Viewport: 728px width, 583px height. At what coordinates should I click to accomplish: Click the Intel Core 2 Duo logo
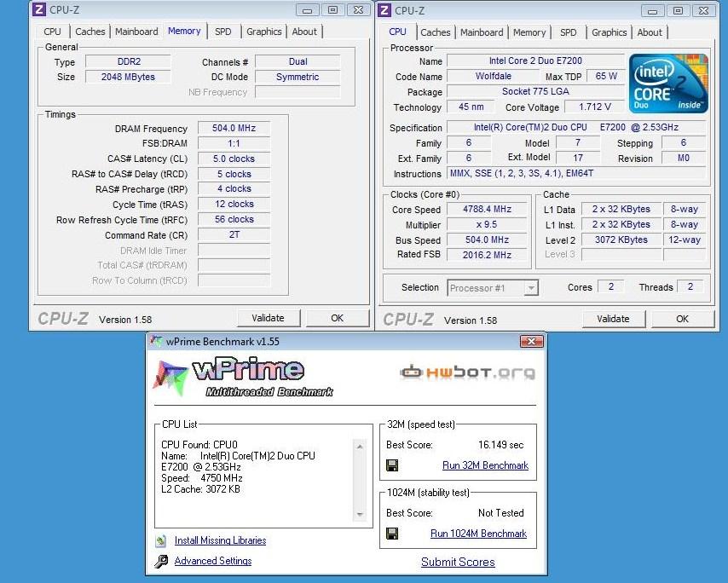668,84
